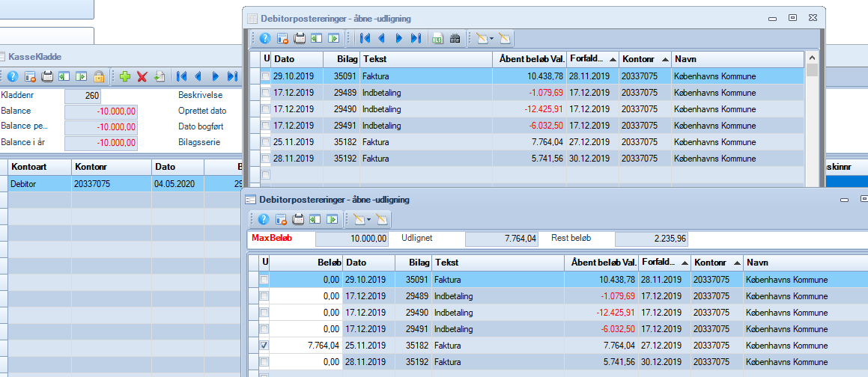Jump to last record in upper Debitorposteringer toolbar
This screenshot has height=377, width=868.
coord(416,38)
